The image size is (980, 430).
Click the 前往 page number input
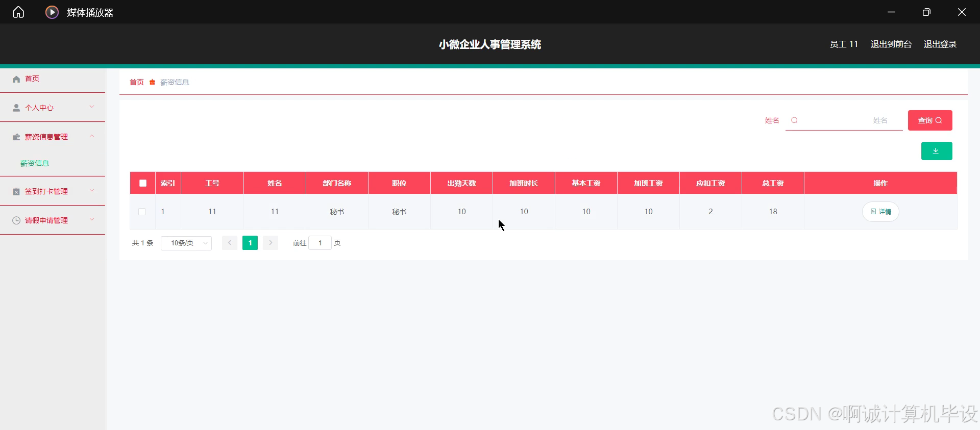pyautogui.click(x=320, y=243)
